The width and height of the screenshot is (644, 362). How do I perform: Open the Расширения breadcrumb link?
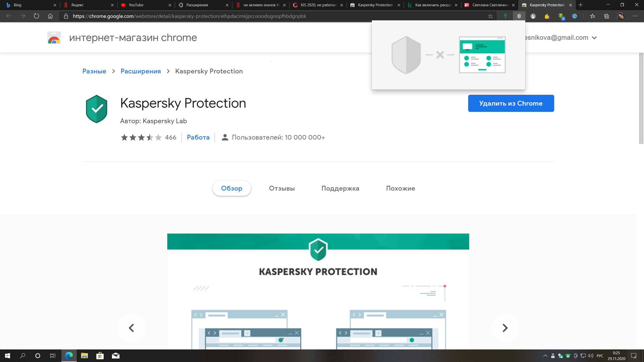(141, 71)
